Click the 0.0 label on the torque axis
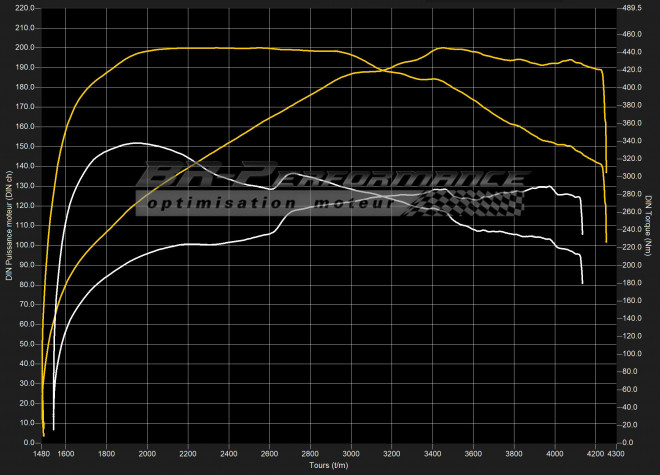Screen dimensions: 660x475 tap(626, 442)
